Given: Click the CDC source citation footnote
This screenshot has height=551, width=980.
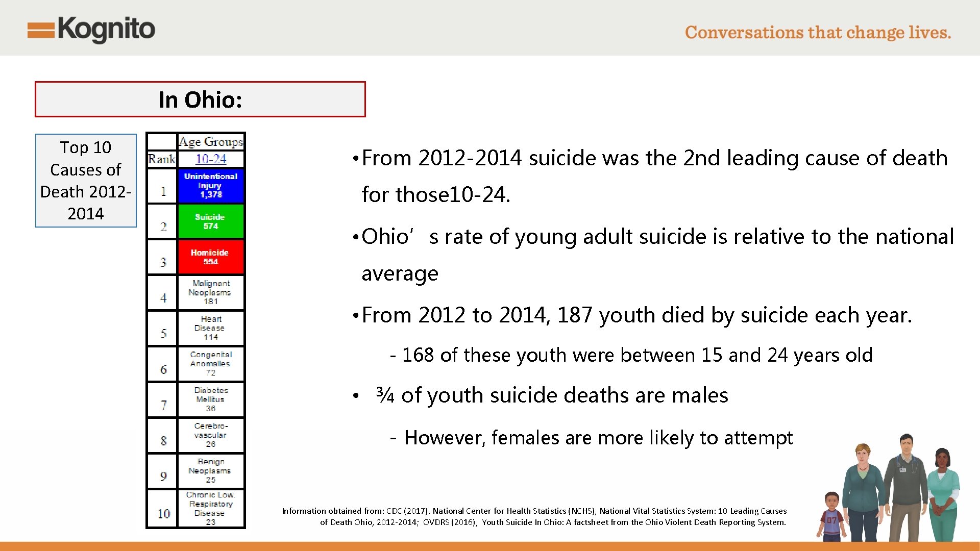Looking at the screenshot, I should [x=534, y=516].
